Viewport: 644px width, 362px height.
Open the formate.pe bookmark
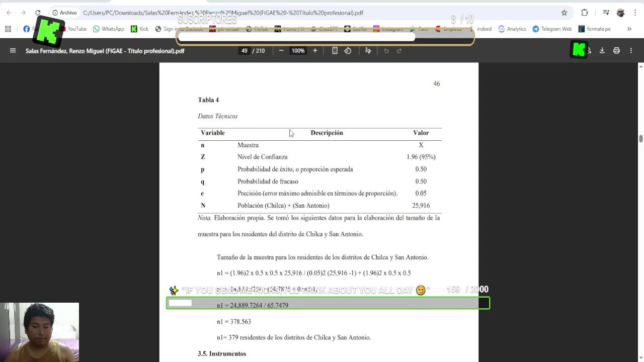[x=595, y=29]
